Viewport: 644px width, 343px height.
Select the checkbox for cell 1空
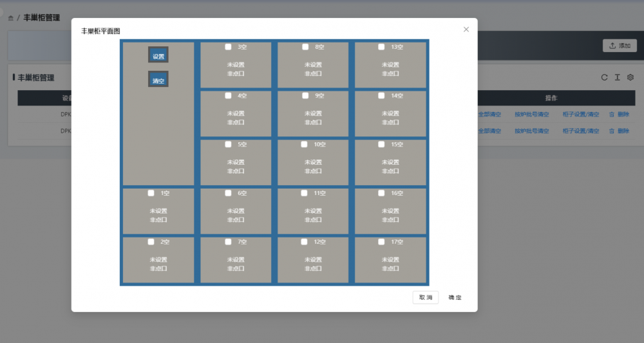[x=151, y=193]
